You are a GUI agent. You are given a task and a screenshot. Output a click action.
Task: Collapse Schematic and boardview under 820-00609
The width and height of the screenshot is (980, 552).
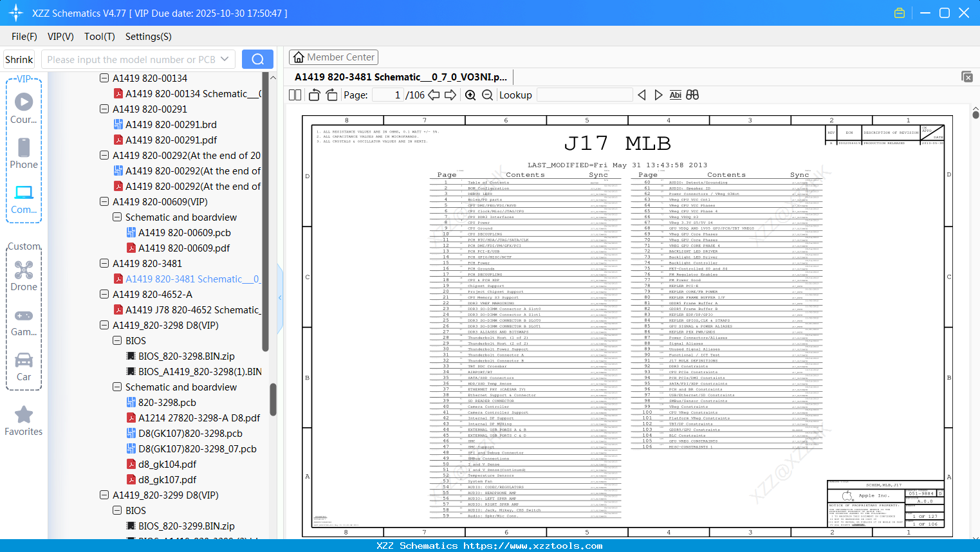click(x=117, y=217)
